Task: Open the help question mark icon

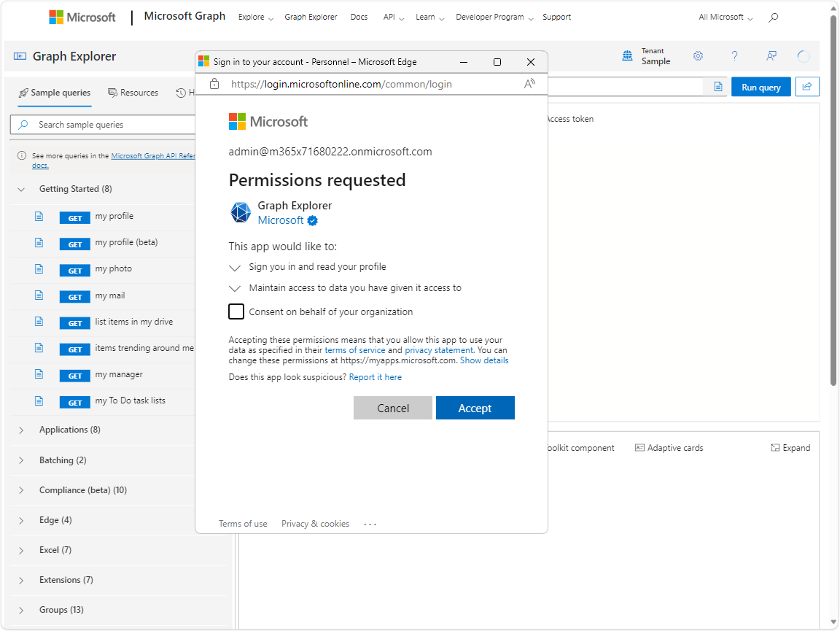Action: [734, 55]
